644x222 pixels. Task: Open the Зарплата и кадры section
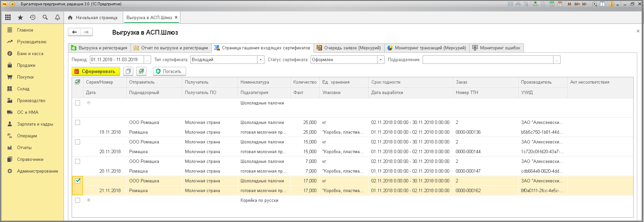pos(32,124)
